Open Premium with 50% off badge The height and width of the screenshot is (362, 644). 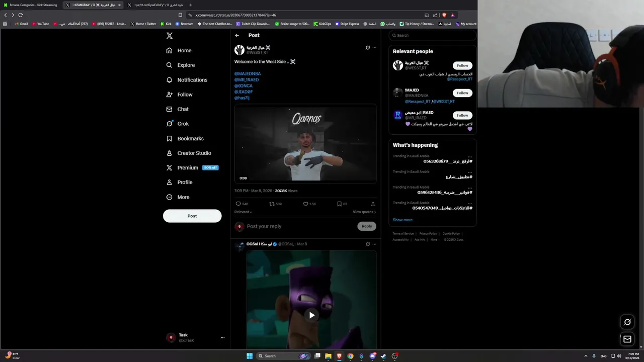click(192, 167)
